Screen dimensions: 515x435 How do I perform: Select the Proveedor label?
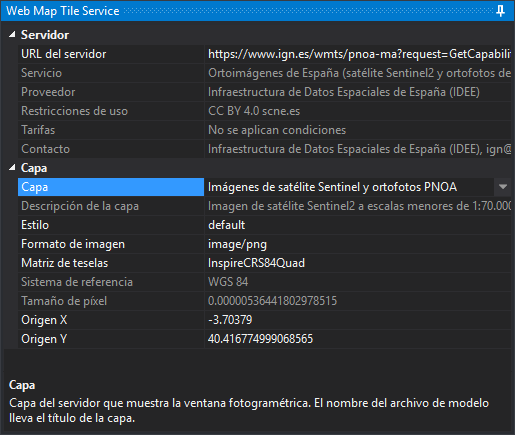pyautogui.click(x=48, y=92)
